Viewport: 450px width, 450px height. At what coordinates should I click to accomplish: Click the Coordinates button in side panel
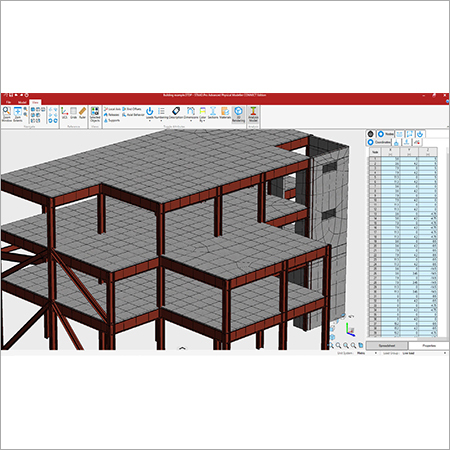[x=379, y=142]
